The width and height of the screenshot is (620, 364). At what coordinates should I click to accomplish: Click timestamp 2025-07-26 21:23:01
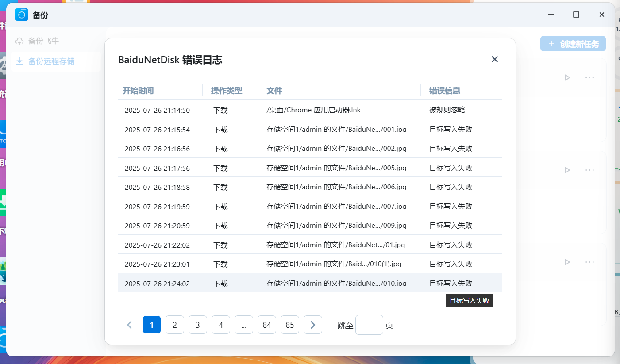157,264
